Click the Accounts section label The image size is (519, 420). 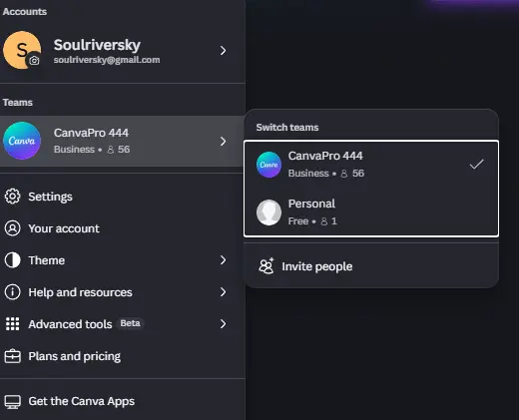[25, 12]
